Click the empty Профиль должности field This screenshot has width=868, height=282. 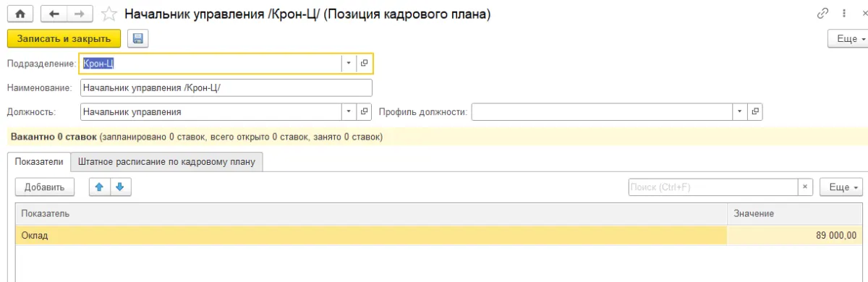602,112
